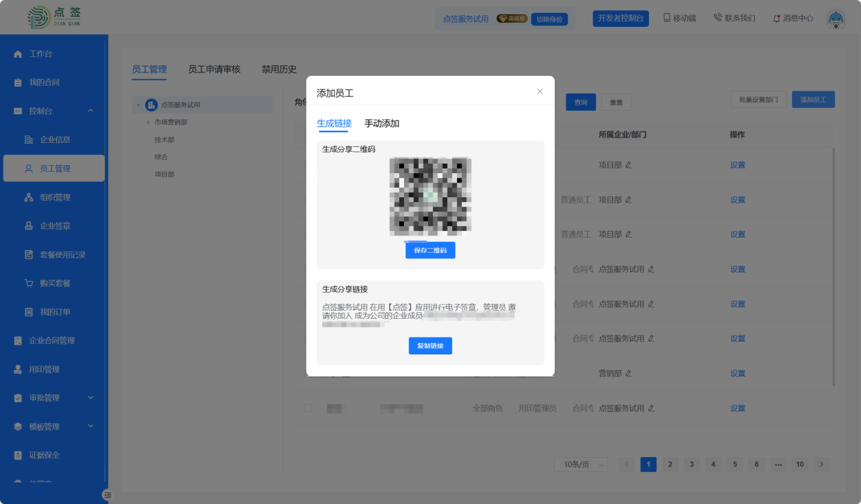The height and width of the screenshot is (504, 861).
Task: Switch to 员工申请审核 tab
Action: [x=214, y=69]
